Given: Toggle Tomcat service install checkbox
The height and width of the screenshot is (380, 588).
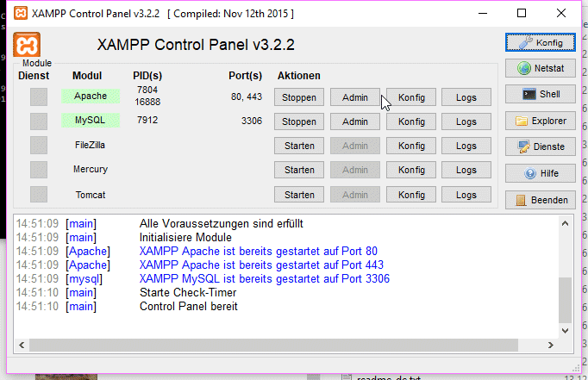Looking at the screenshot, I should click(39, 195).
